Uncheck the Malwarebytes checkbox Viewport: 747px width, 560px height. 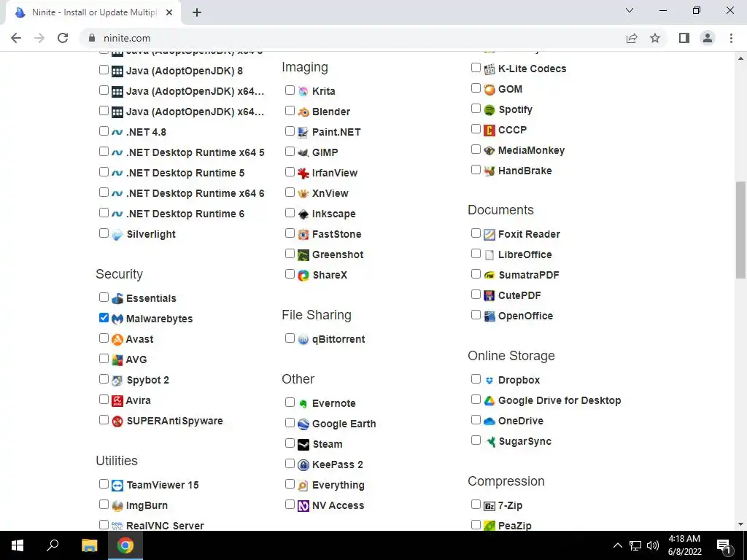pyautogui.click(x=104, y=318)
